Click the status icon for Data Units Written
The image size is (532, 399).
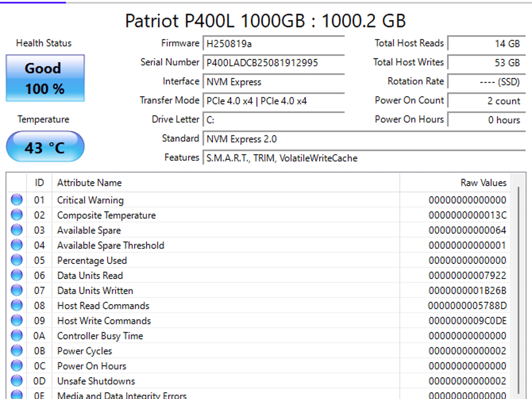pyautogui.click(x=17, y=290)
